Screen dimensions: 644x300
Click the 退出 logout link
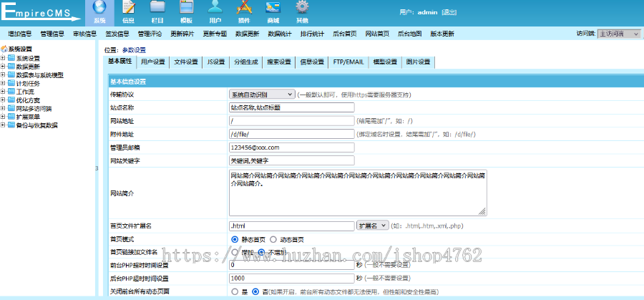[449, 12]
